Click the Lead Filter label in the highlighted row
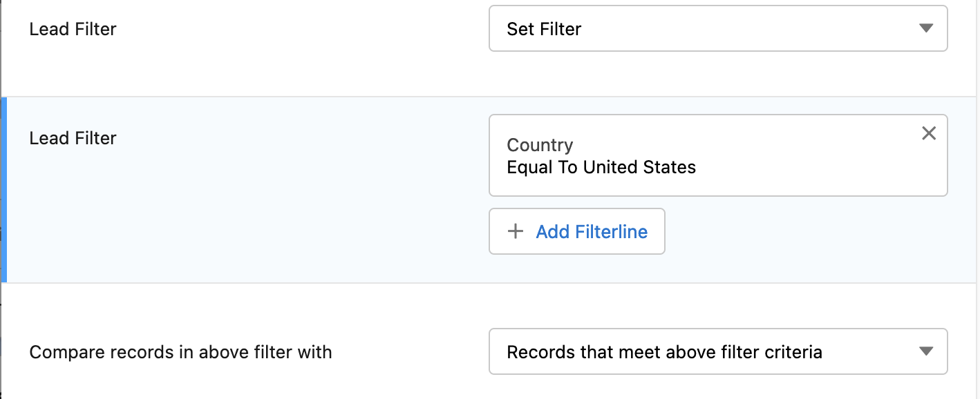The width and height of the screenshot is (980, 399). click(x=73, y=138)
